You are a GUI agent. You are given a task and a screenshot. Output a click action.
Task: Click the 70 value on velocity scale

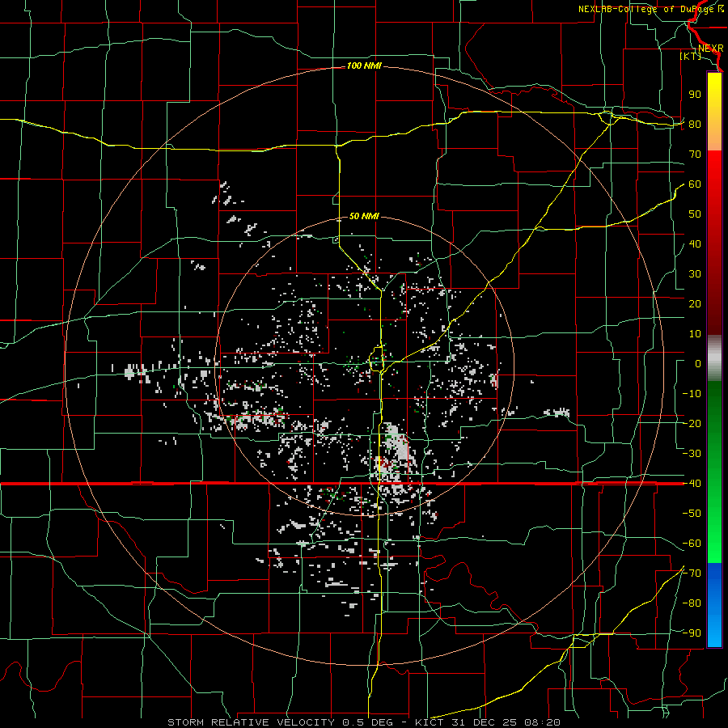click(695, 154)
